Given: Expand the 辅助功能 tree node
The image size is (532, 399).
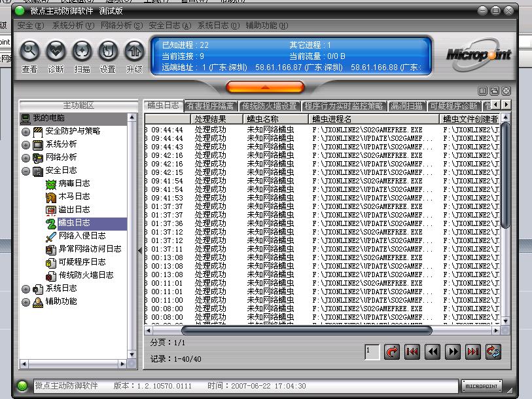Looking at the screenshot, I should point(26,302).
